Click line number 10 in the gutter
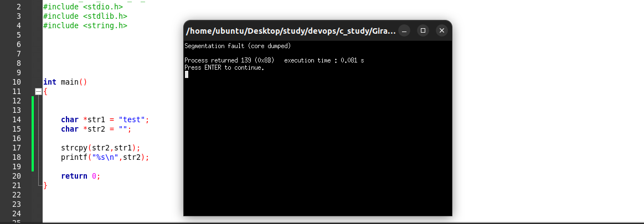Viewport: 644px width, 224px height. tap(17, 82)
